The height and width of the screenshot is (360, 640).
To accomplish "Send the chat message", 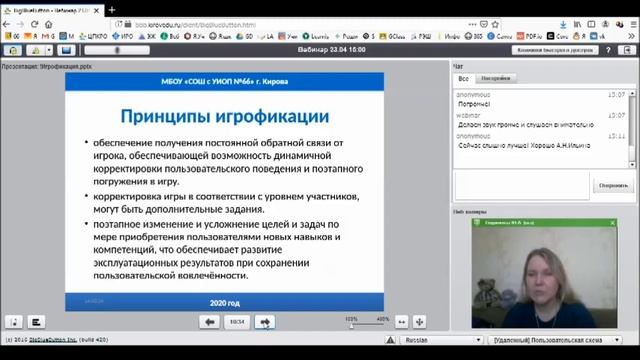I will (613, 186).
